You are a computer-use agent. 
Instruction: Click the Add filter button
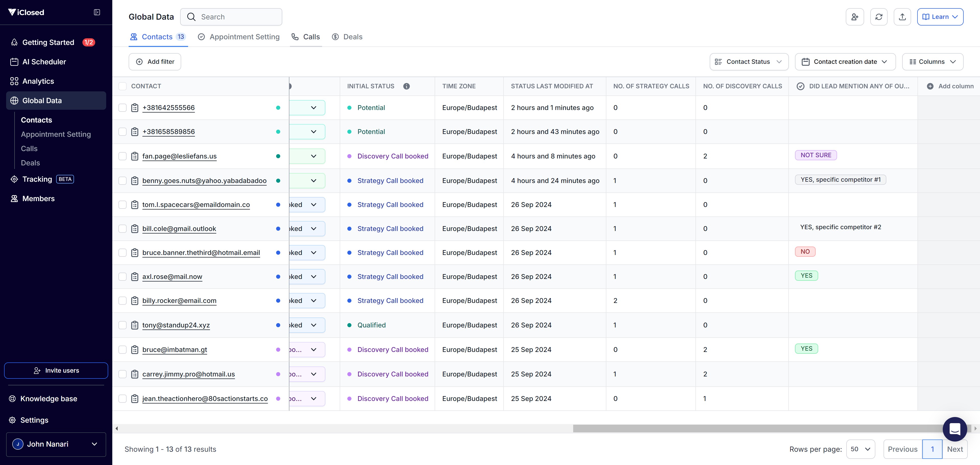click(155, 62)
